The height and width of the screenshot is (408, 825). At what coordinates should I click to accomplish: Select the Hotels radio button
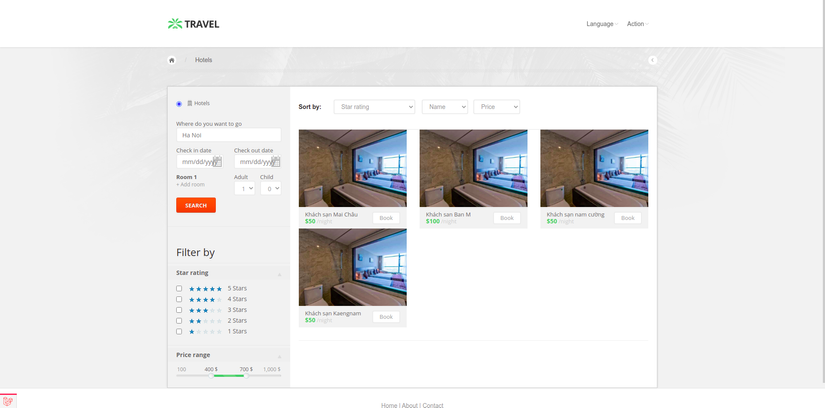[179, 104]
